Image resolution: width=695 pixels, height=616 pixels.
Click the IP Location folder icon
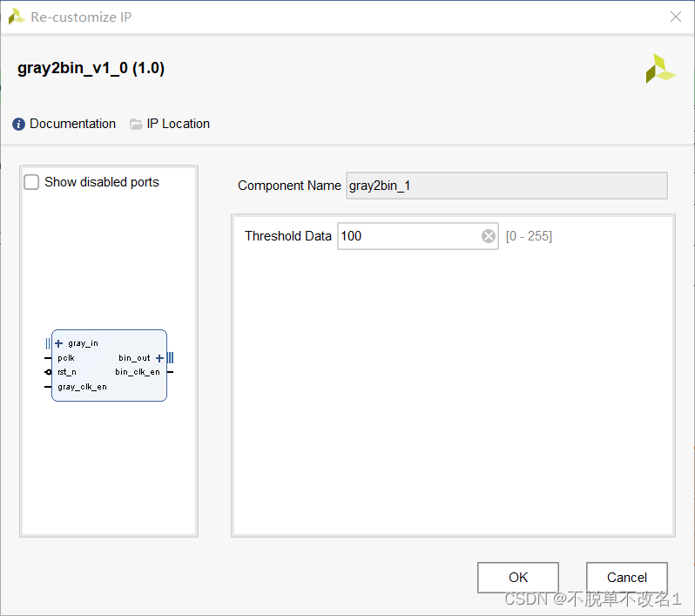tap(136, 125)
